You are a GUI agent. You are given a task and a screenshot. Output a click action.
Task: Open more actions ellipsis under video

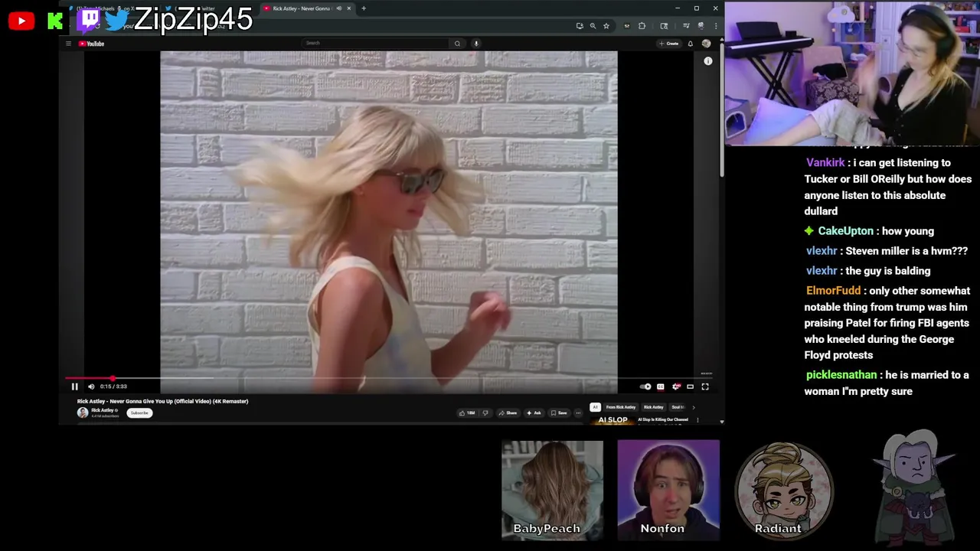[x=578, y=412]
